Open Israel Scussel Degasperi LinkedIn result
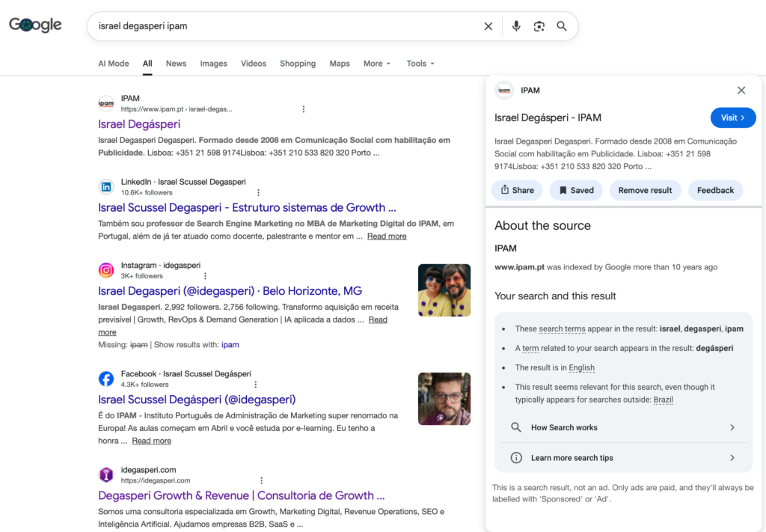766x532 pixels. point(247,207)
